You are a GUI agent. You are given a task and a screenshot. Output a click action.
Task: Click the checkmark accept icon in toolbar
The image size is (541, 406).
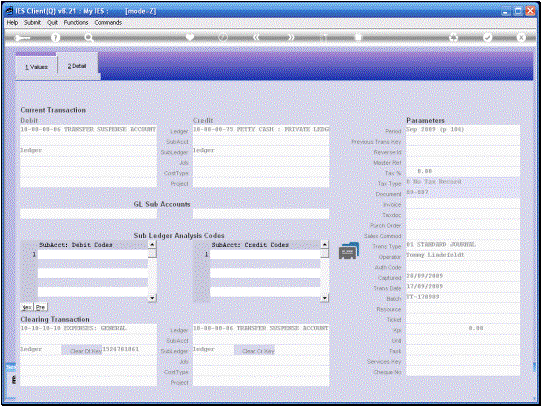tap(487, 37)
